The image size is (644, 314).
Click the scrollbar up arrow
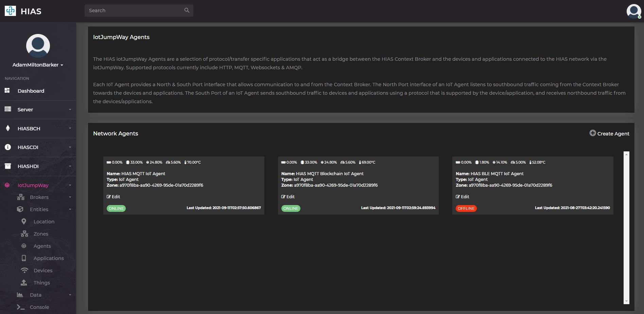pyautogui.click(x=626, y=154)
